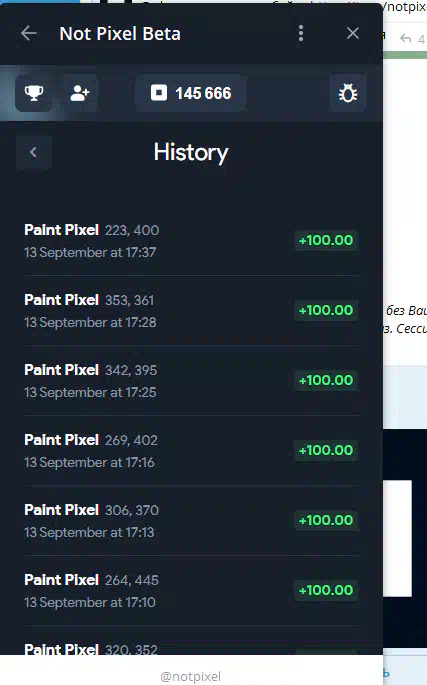The image size is (427, 685).
Task: Select Paint Pixel 342, 395 entry
Action: [x=191, y=381]
